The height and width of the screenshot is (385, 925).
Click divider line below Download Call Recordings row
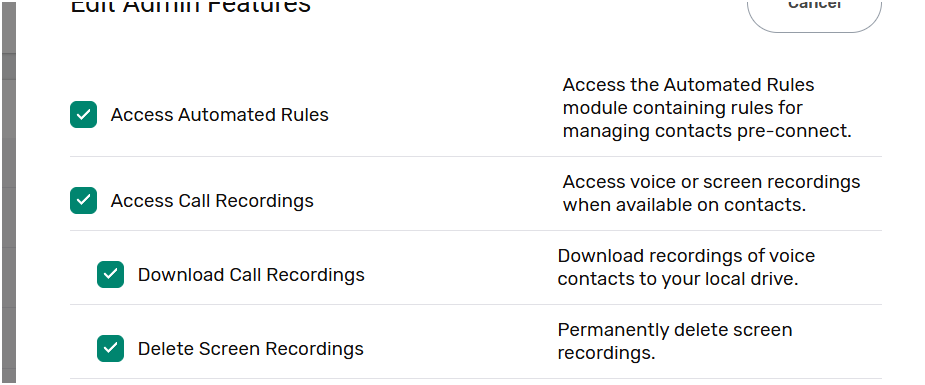pyautogui.click(x=475, y=305)
